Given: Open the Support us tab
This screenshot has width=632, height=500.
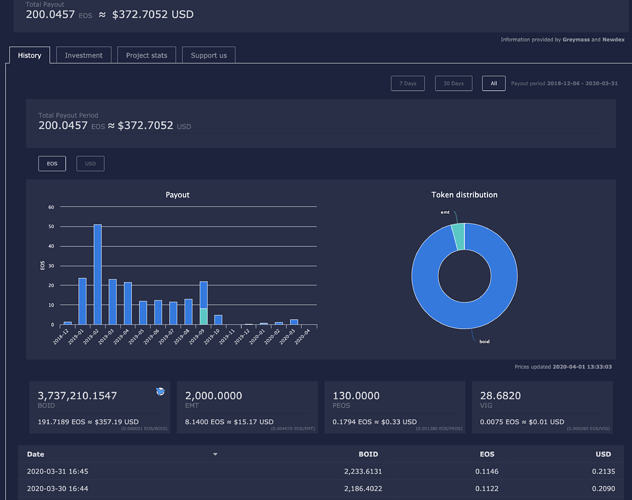Looking at the screenshot, I should pyautogui.click(x=209, y=55).
